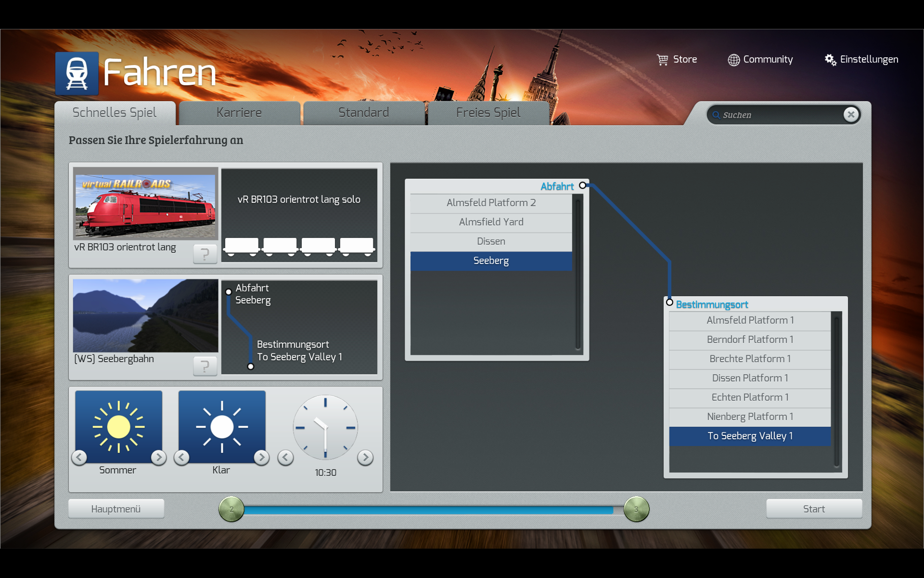Click locomotive info question mark button
Image resolution: width=924 pixels, height=578 pixels.
tap(205, 254)
